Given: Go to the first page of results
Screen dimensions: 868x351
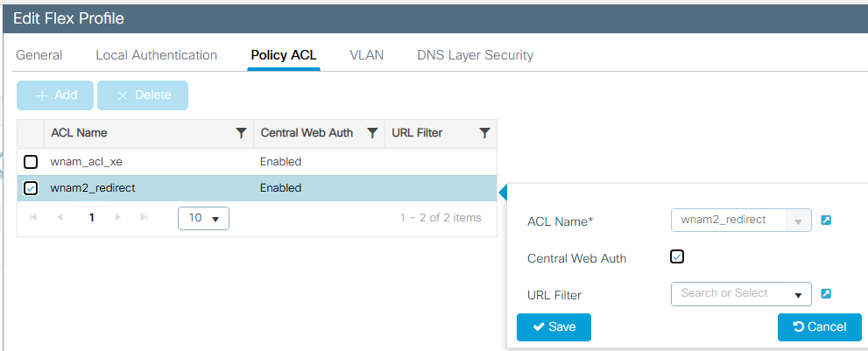Looking at the screenshot, I should click(x=33, y=217).
